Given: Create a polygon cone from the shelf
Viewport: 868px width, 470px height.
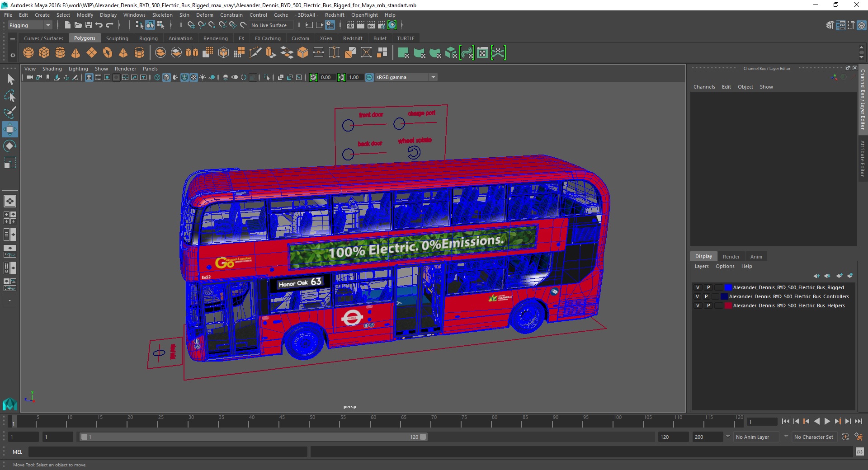Looking at the screenshot, I should [x=76, y=53].
